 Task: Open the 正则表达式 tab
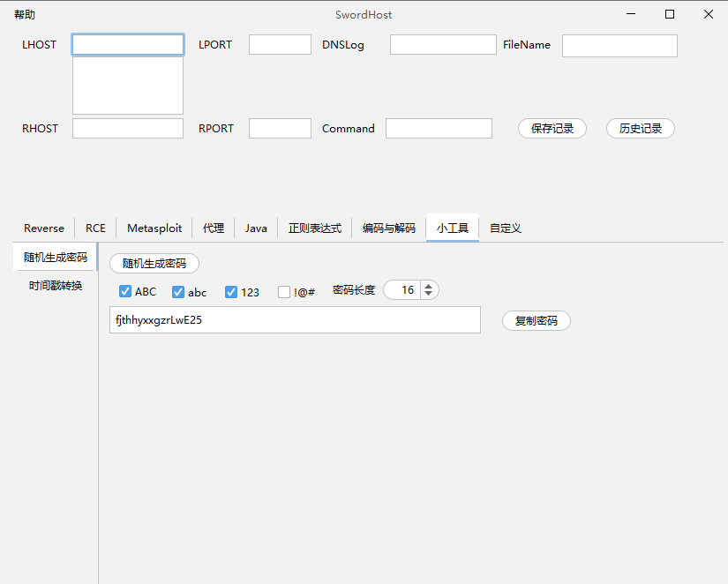click(315, 228)
